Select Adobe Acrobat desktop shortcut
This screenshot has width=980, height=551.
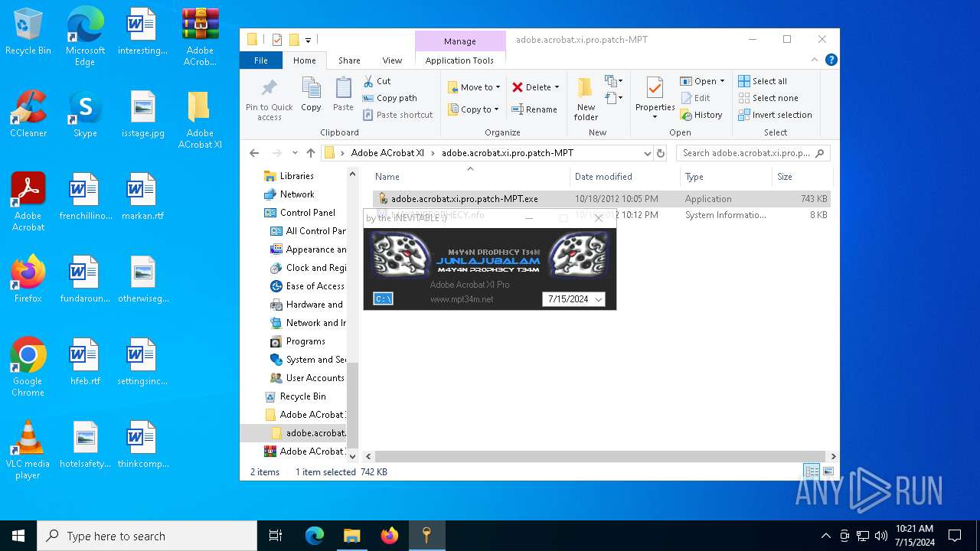[x=28, y=202]
